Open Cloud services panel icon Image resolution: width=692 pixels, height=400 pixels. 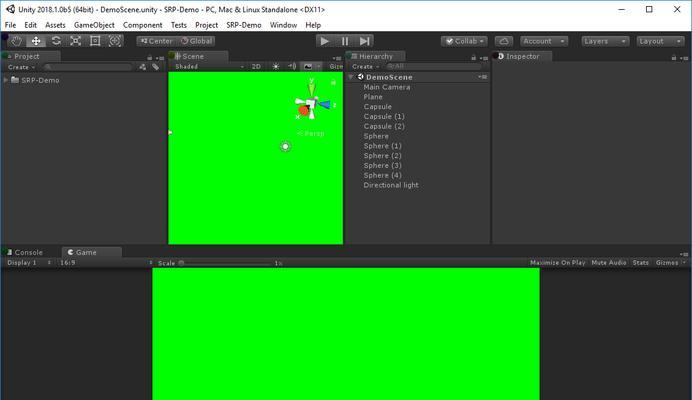tap(504, 41)
